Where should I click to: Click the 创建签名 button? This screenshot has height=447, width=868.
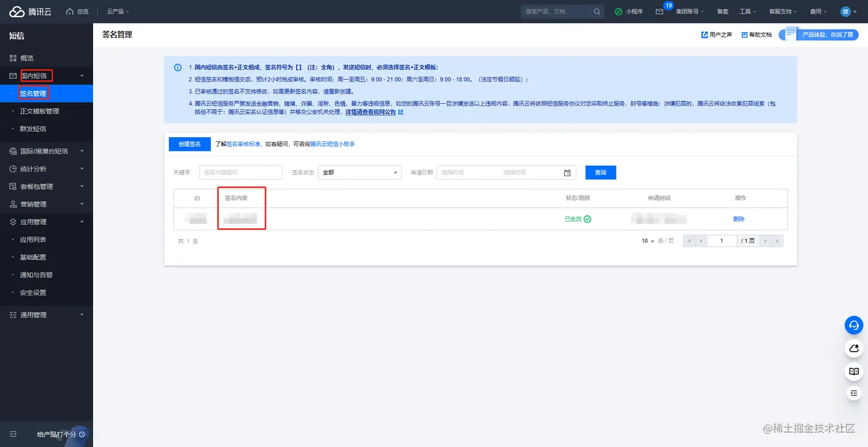click(x=189, y=144)
